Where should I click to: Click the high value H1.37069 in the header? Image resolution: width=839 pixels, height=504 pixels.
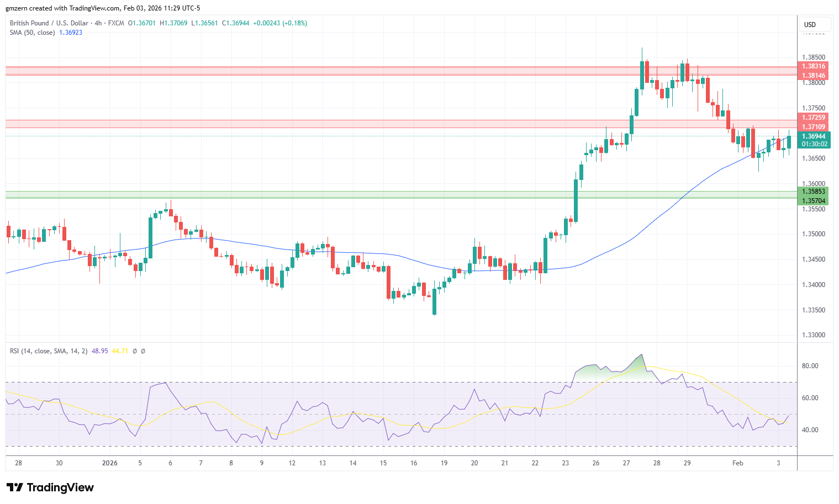pyautogui.click(x=173, y=23)
